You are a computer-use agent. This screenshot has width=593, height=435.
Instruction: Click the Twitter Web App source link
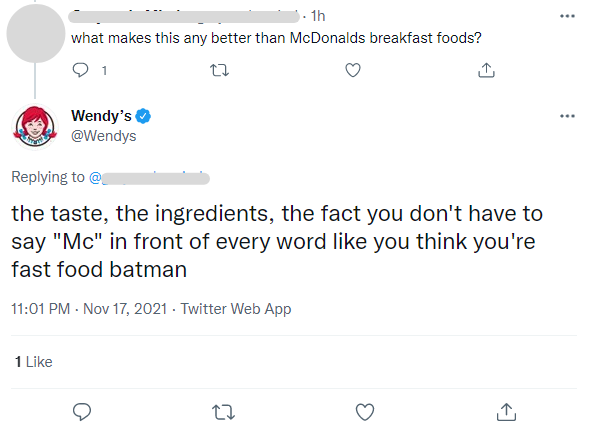[236, 309]
